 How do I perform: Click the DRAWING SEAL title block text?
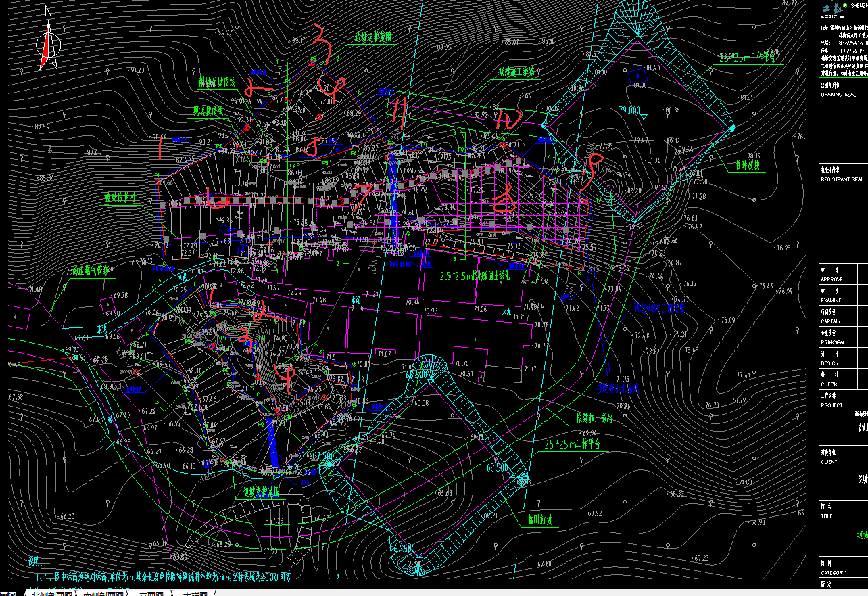point(838,95)
